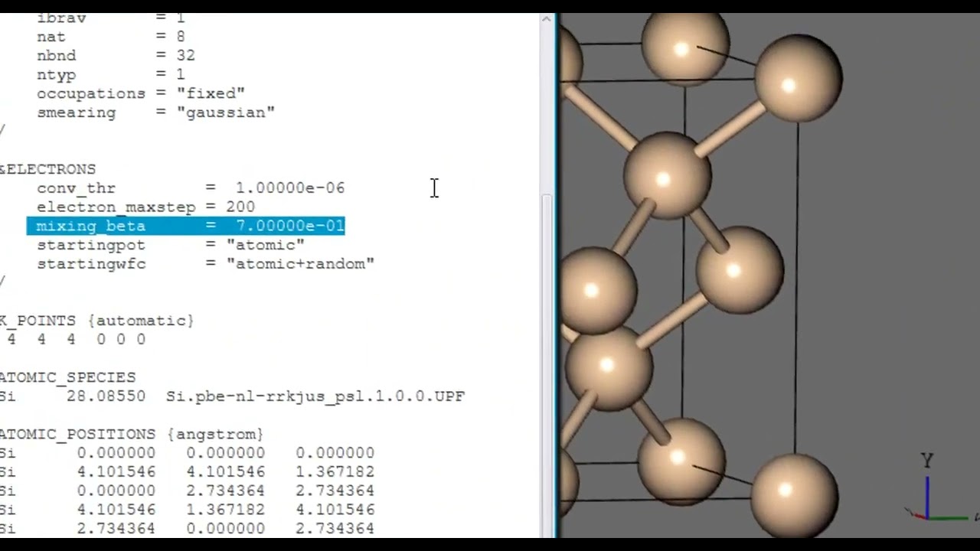The image size is (980, 551).
Task: Click the atom row with 2.734364 0.000000 2.734364
Action: [187, 528]
